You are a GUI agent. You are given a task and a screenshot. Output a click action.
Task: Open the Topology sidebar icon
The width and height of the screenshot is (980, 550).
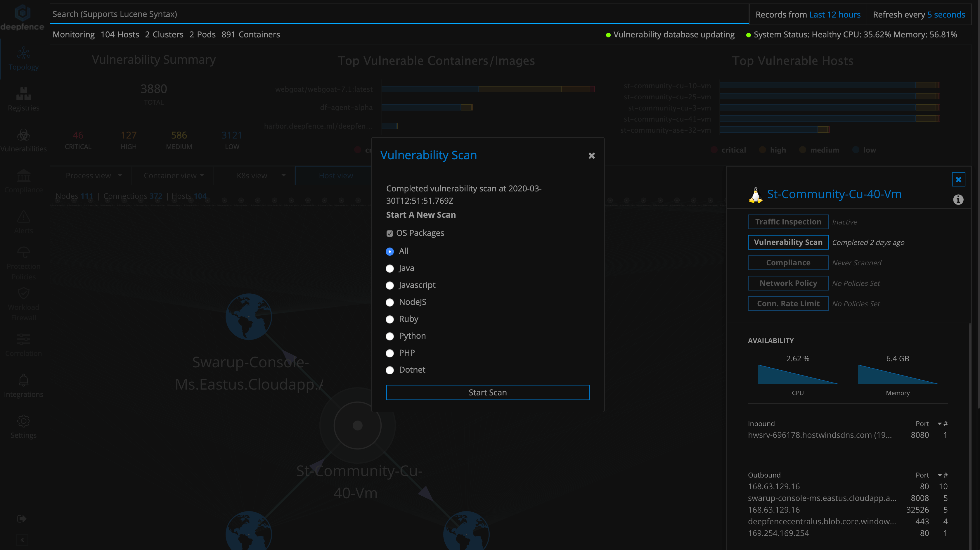tap(23, 54)
